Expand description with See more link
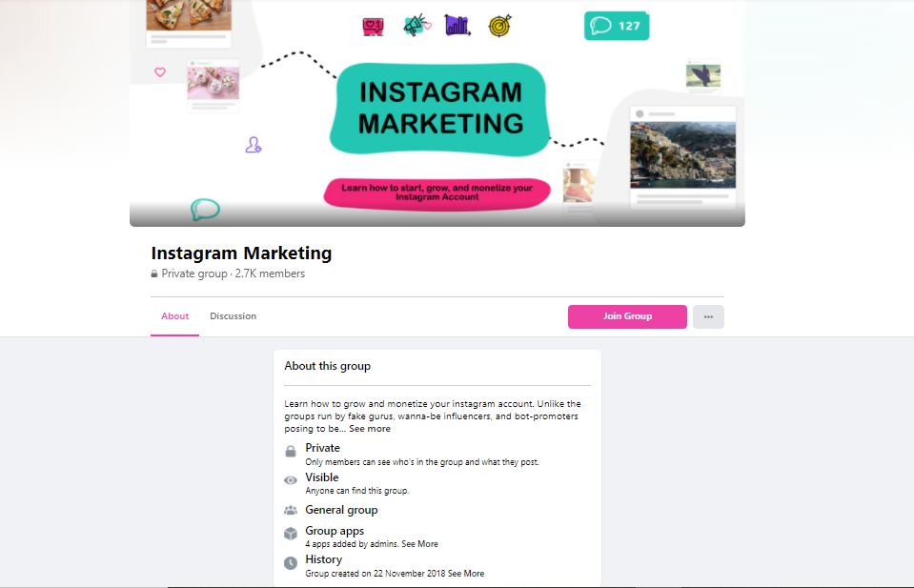The image size is (914, 588). click(x=370, y=429)
